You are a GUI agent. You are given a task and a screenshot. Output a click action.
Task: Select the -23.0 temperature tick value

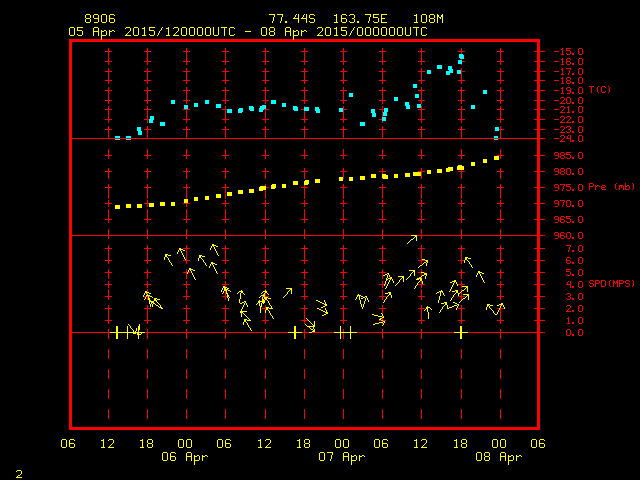tap(569, 129)
